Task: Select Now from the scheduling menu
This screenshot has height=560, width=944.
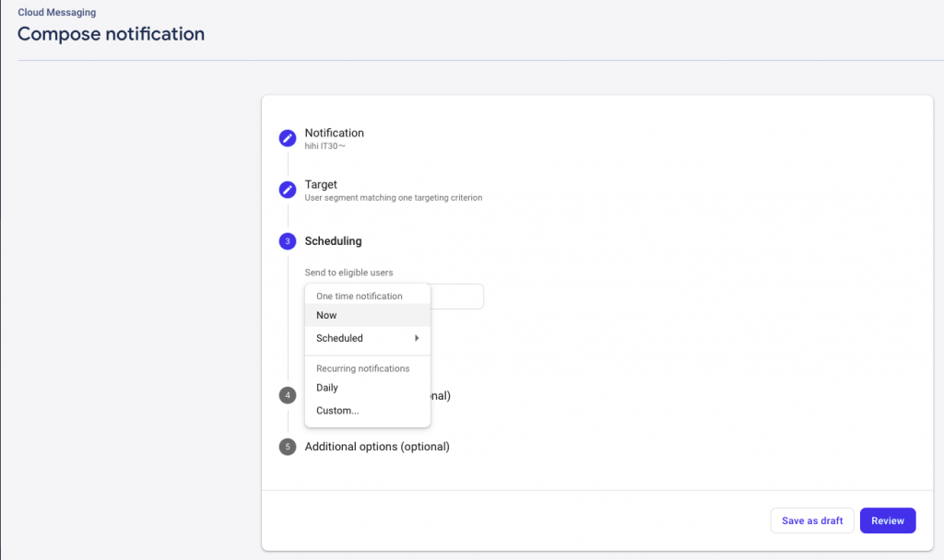Action: [327, 315]
